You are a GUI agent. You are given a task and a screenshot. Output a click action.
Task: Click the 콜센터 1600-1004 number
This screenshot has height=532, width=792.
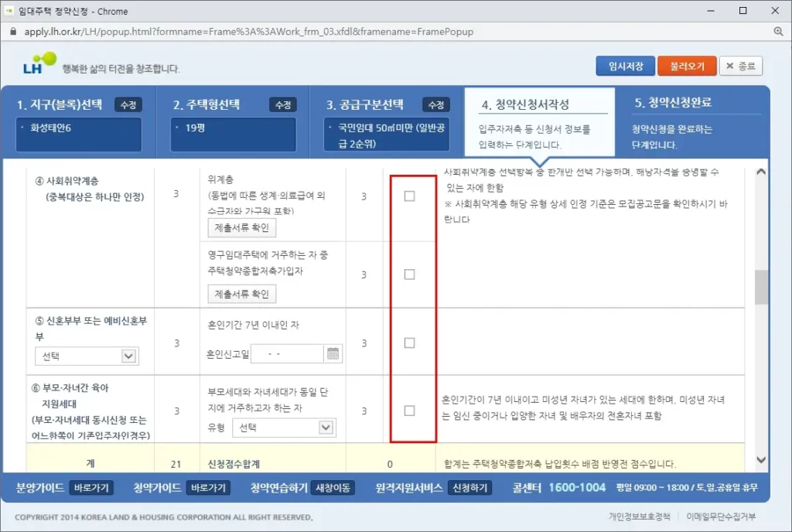(577, 488)
